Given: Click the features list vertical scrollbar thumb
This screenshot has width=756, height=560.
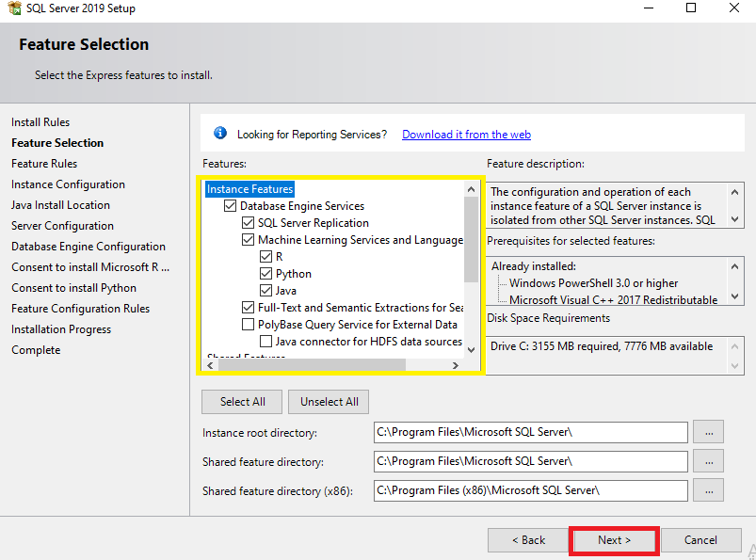Looking at the screenshot, I should pyautogui.click(x=471, y=239).
